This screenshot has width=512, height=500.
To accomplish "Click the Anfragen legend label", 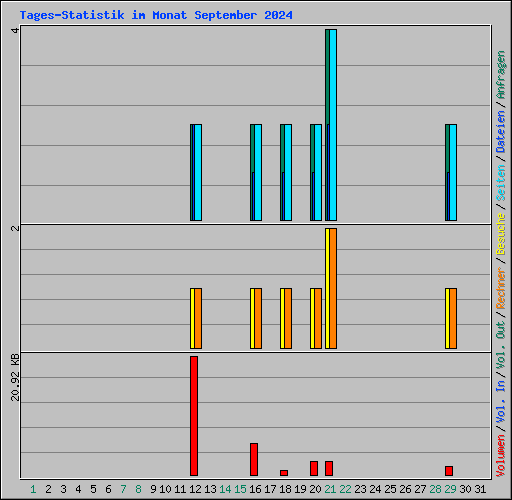I will coord(501,75).
